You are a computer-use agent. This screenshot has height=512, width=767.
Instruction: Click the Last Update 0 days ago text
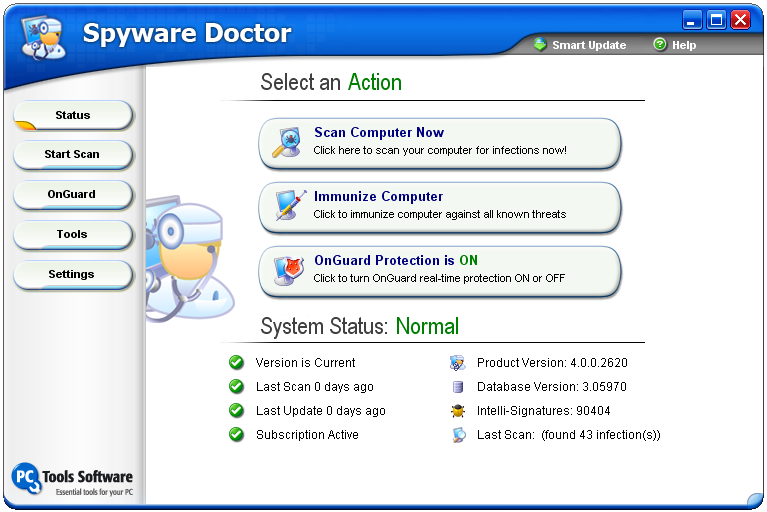point(320,411)
